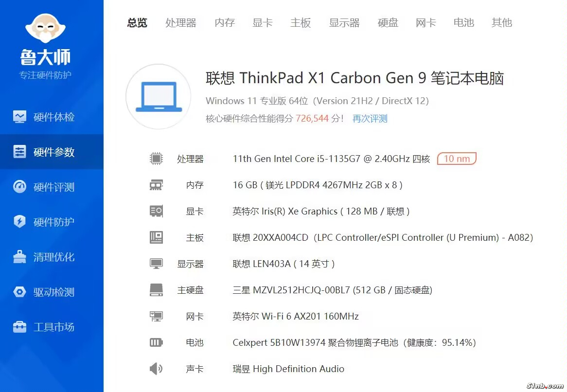Open the 显卡 tab

263,23
